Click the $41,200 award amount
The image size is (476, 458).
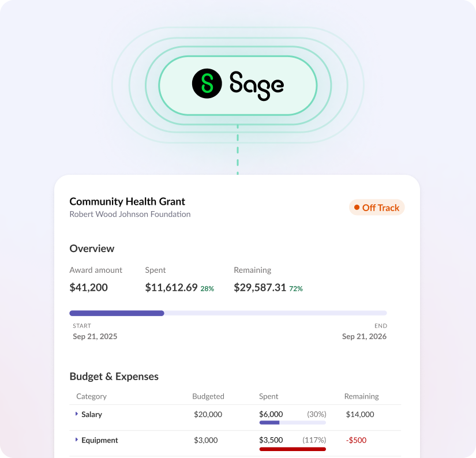pyautogui.click(x=88, y=287)
